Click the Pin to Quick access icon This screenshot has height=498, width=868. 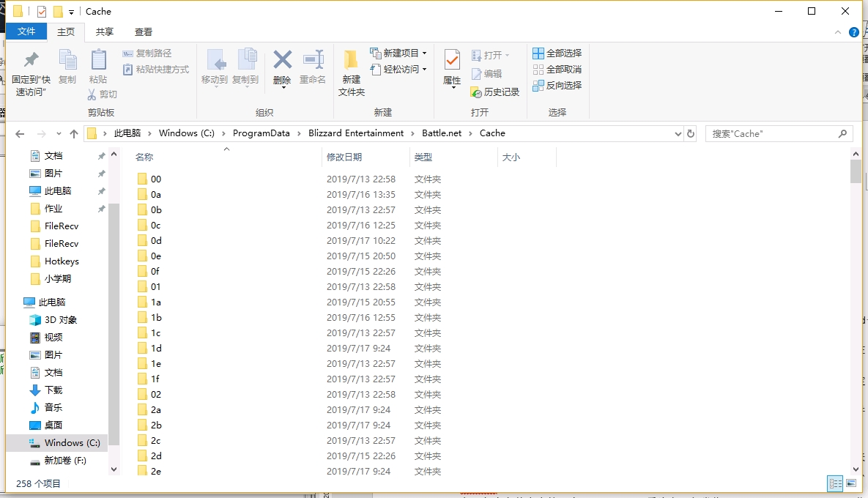tap(31, 60)
